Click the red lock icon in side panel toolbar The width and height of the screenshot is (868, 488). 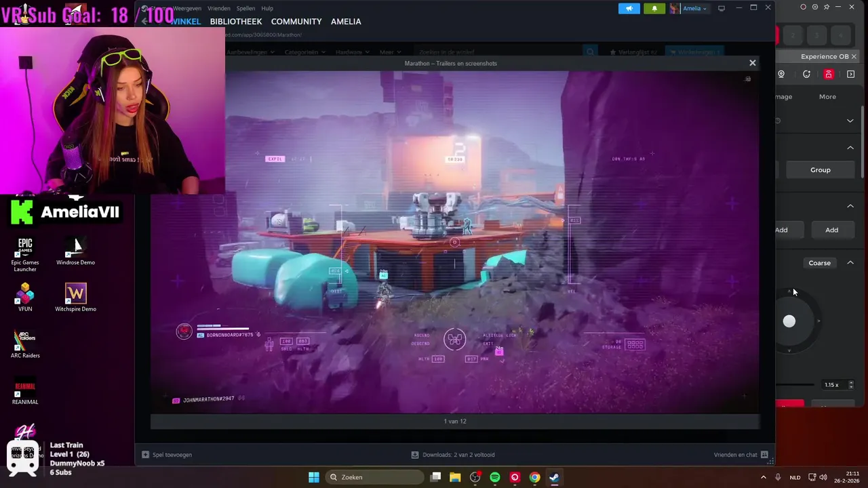click(829, 75)
